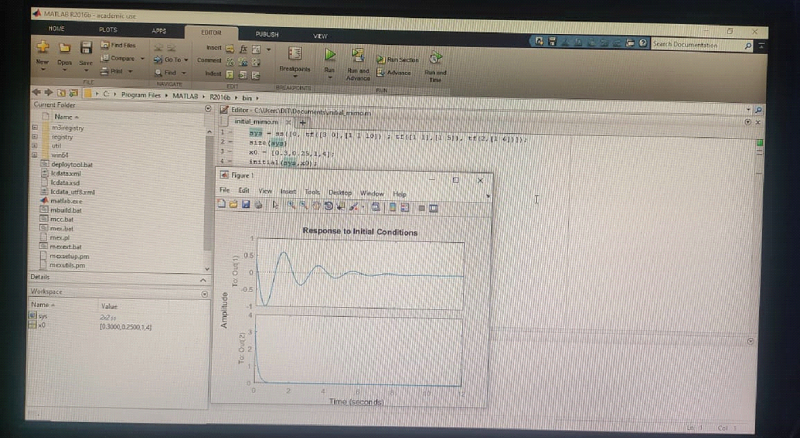The image size is (800, 438).
Task: Switch to the HOME tab
Action: click(56, 29)
